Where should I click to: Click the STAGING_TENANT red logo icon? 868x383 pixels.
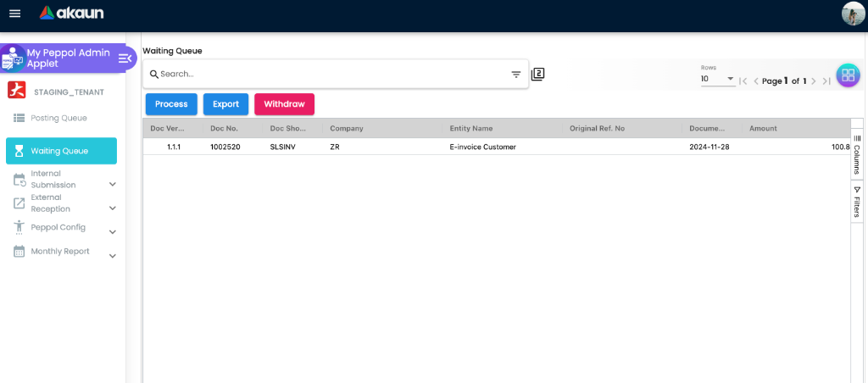point(17,90)
